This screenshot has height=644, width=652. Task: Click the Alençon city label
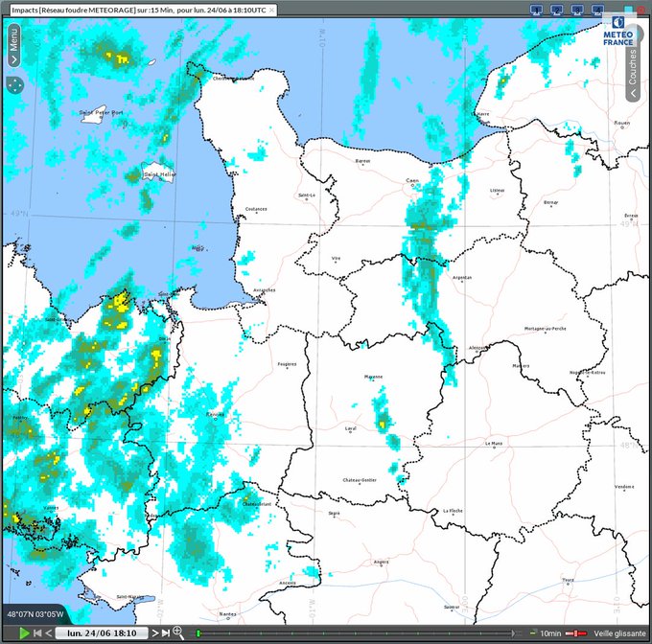click(477, 348)
